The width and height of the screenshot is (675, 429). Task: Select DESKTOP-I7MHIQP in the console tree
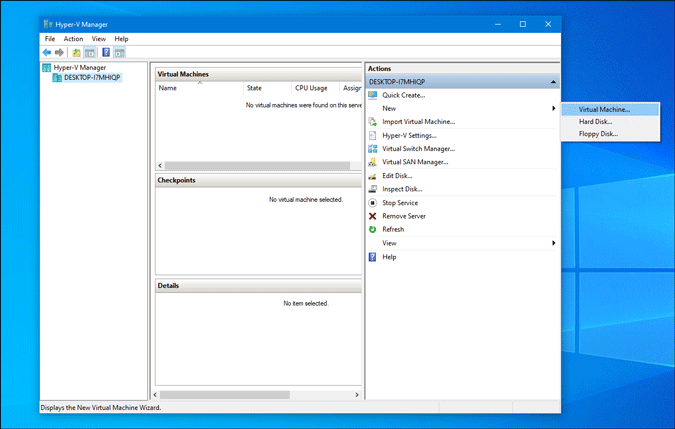tap(92, 77)
